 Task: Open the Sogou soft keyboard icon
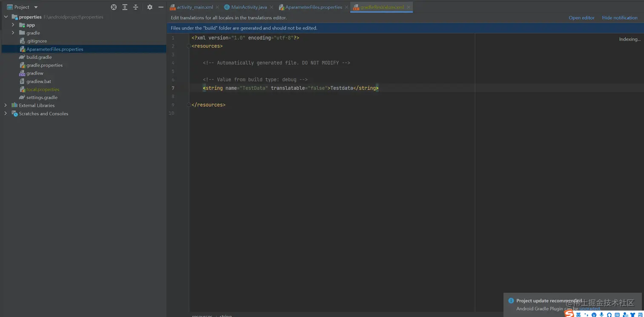point(618,315)
